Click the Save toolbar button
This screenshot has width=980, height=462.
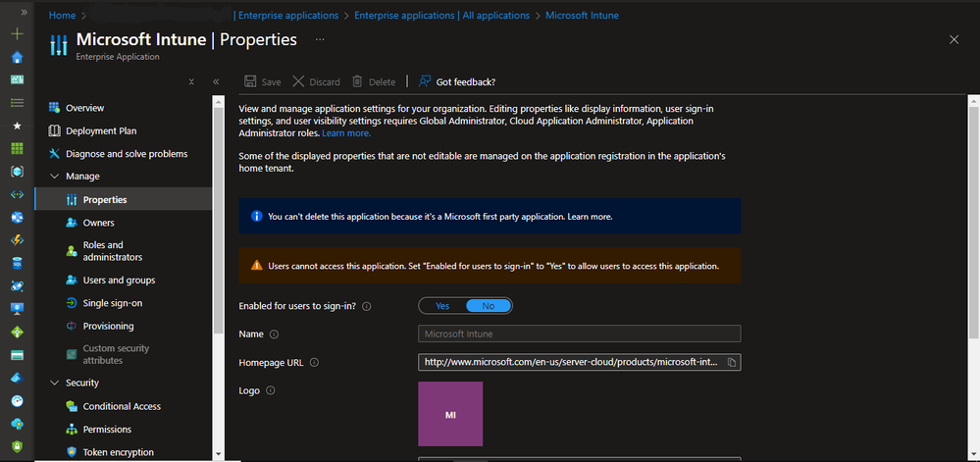[x=262, y=81]
